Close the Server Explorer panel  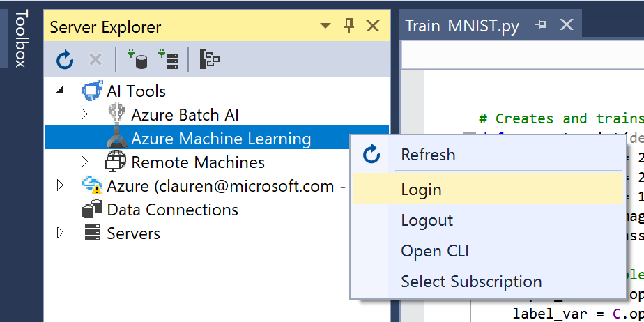coord(372,26)
